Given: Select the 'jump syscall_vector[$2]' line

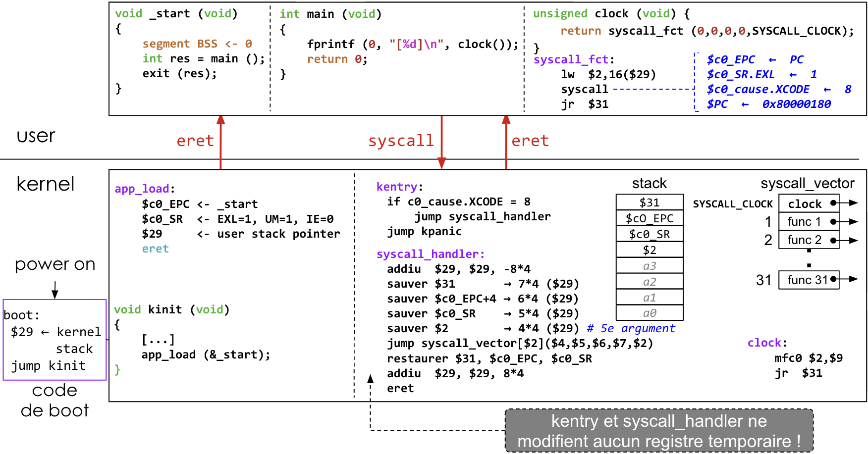Looking at the screenshot, I should click(520, 344).
